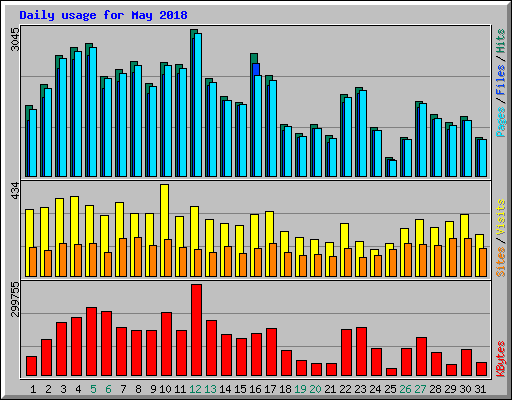Viewport: 512px width, 400px height.
Task: Click day 16 on the x-axis
Action: tap(255, 389)
